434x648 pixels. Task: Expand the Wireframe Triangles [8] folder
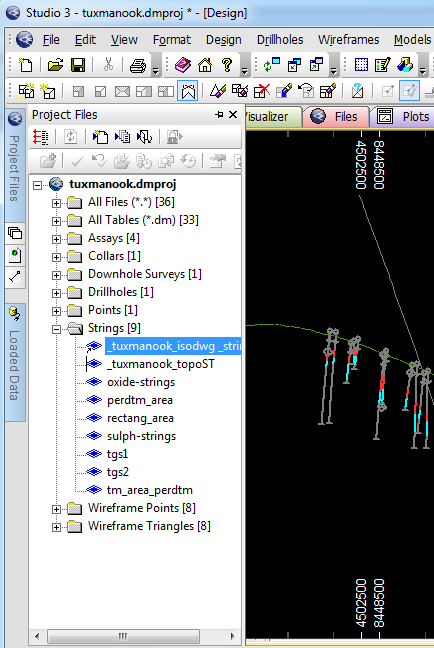(x=56, y=527)
